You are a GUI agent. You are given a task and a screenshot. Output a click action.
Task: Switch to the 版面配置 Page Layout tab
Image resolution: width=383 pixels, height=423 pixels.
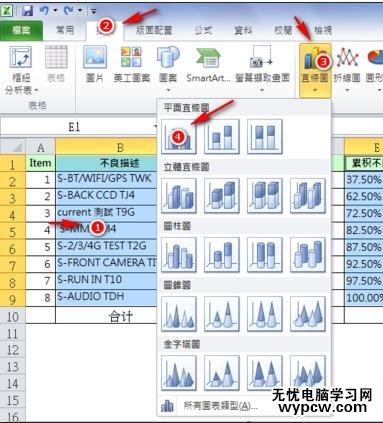pos(154,30)
